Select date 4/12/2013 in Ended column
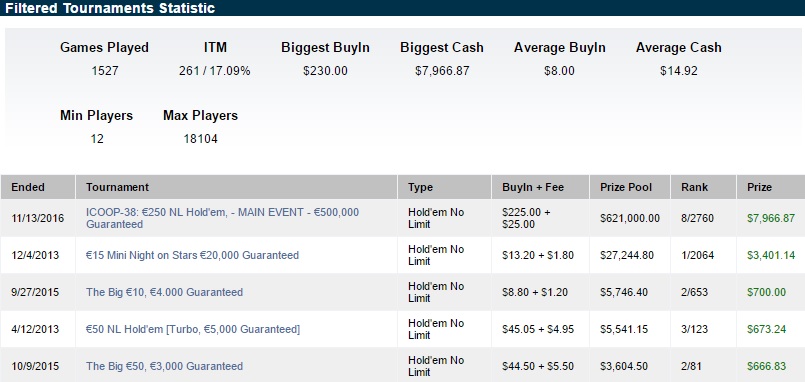805x382 pixels. click(35, 329)
